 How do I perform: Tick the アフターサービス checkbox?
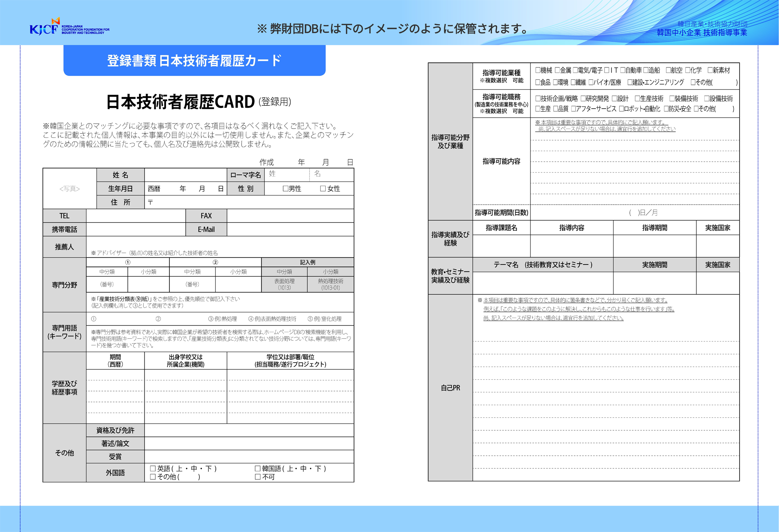574,109
